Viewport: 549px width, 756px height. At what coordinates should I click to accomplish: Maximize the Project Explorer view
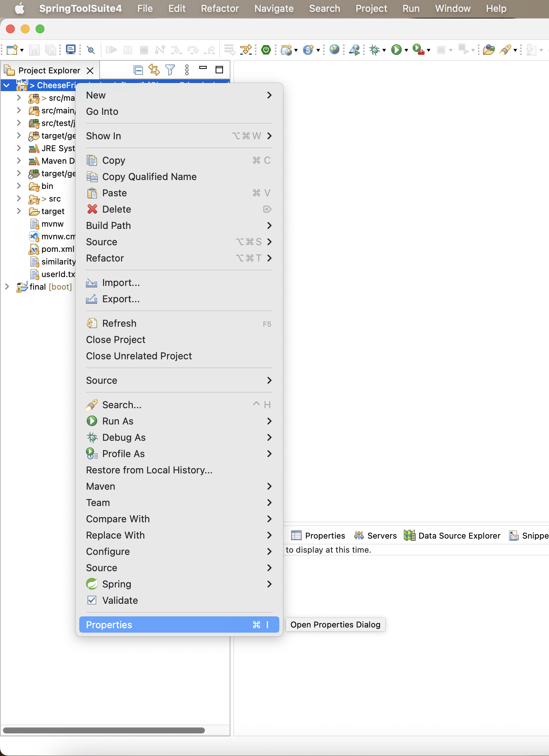pyautogui.click(x=219, y=70)
